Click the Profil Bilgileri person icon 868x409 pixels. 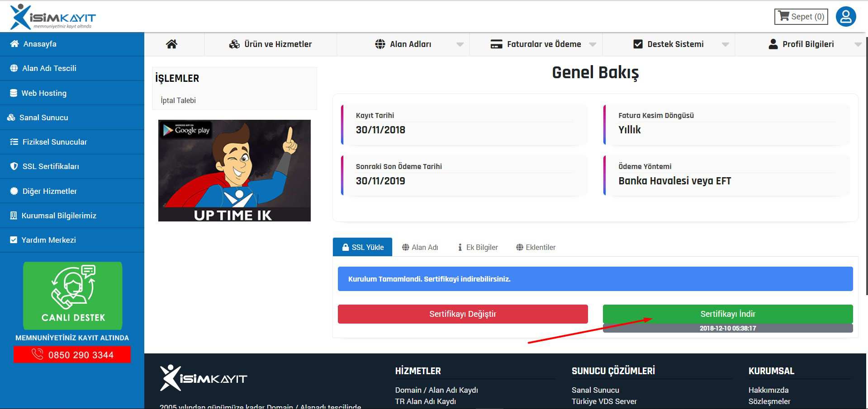click(x=773, y=44)
